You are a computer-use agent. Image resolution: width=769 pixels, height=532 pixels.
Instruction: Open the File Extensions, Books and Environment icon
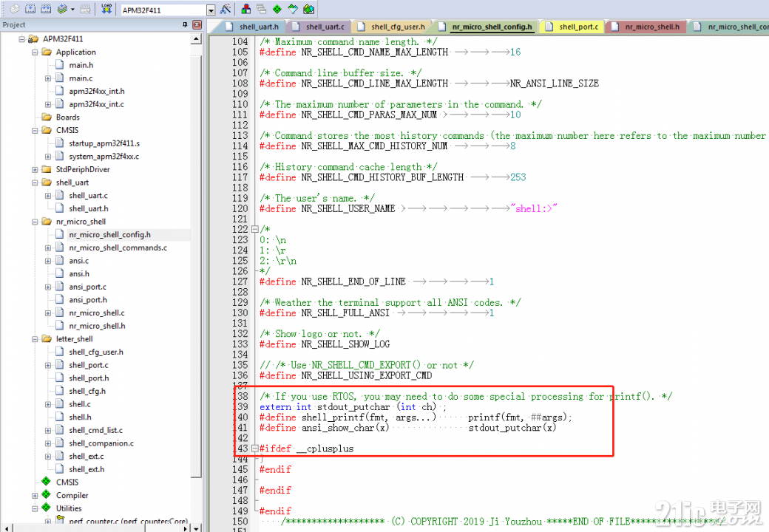(x=245, y=9)
